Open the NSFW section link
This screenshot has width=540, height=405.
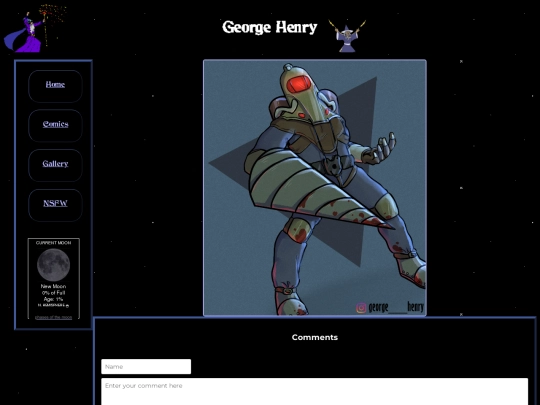click(x=55, y=203)
